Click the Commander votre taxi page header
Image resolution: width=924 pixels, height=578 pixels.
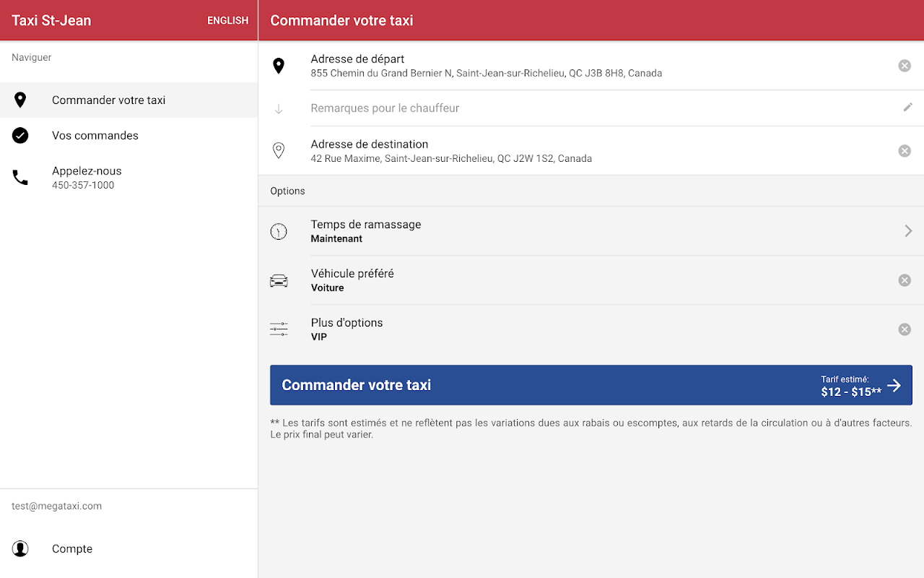pyautogui.click(x=342, y=20)
